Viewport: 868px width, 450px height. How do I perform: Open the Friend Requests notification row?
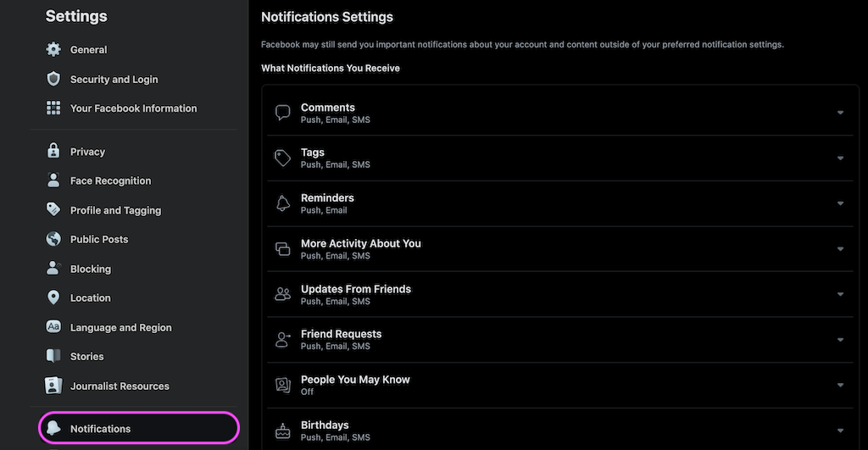(x=560, y=340)
